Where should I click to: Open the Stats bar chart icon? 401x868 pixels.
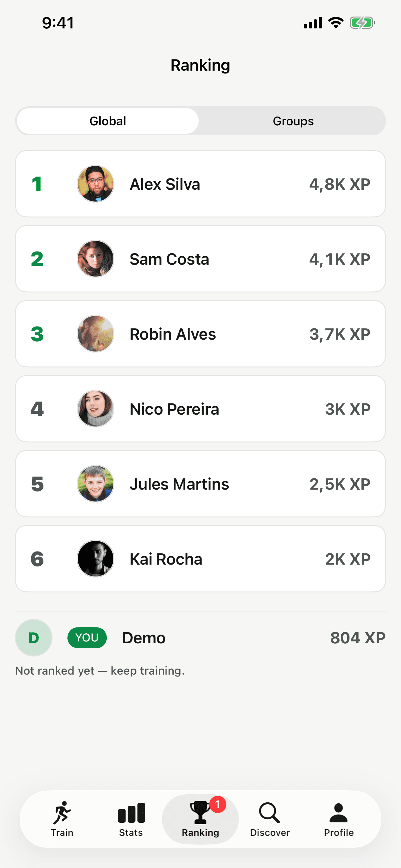point(131,813)
